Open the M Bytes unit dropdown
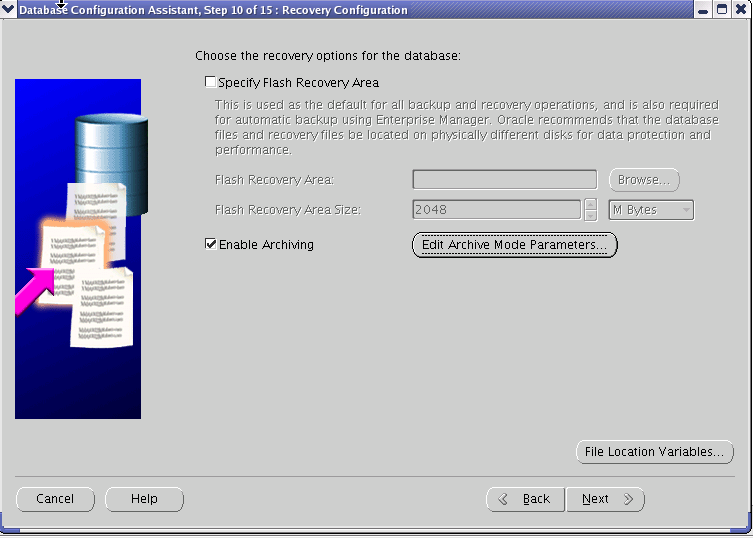This screenshot has height=538, width=753. click(651, 210)
